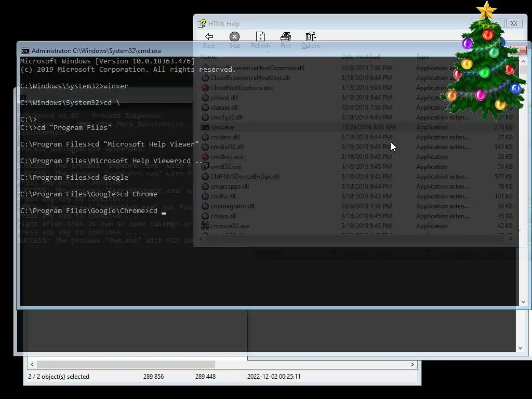Screen dimensions: 532x399
Task: Click the cmd prompt line ending 'Chrome>cd'
Action: click(x=89, y=211)
